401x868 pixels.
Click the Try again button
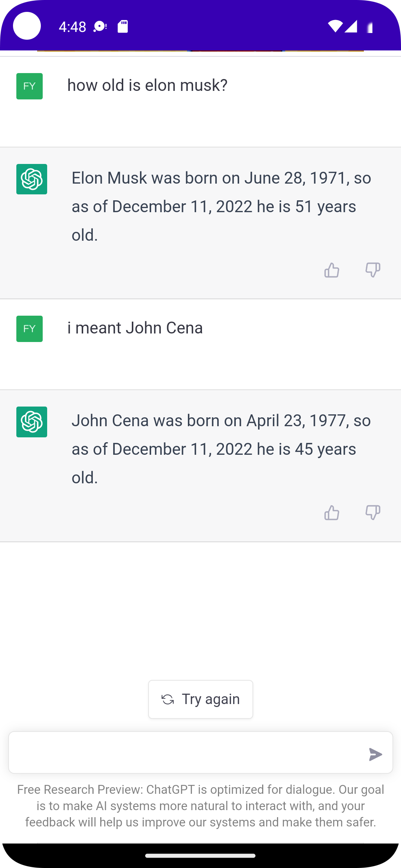click(200, 699)
